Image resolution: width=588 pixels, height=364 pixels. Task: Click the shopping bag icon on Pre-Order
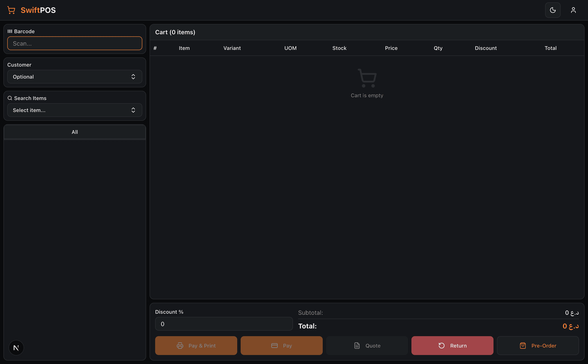pyautogui.click(x=523, y=346)
